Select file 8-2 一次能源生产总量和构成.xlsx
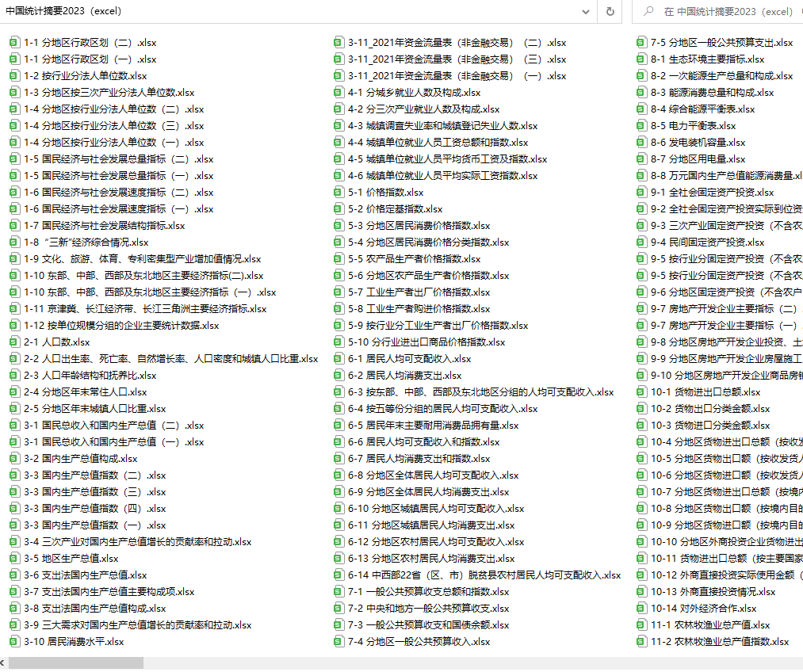The height and width of the screenshot is (672, 803). 715,76
